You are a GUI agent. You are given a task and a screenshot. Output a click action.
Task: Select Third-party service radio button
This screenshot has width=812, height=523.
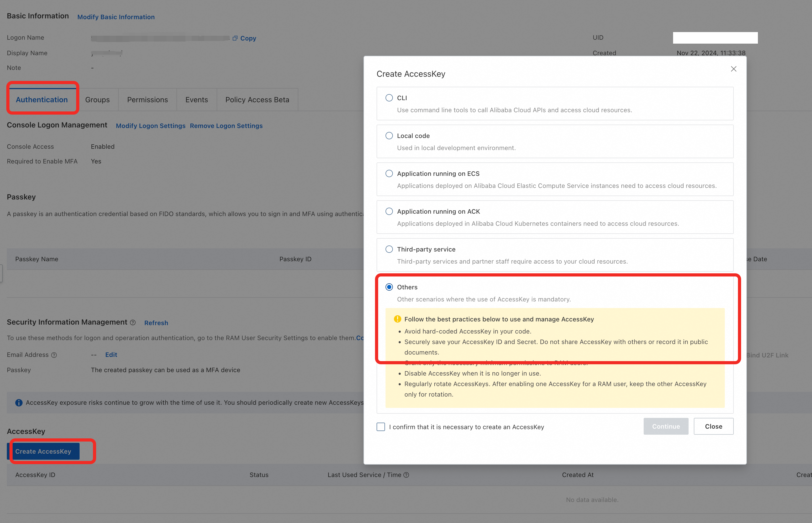389,249
